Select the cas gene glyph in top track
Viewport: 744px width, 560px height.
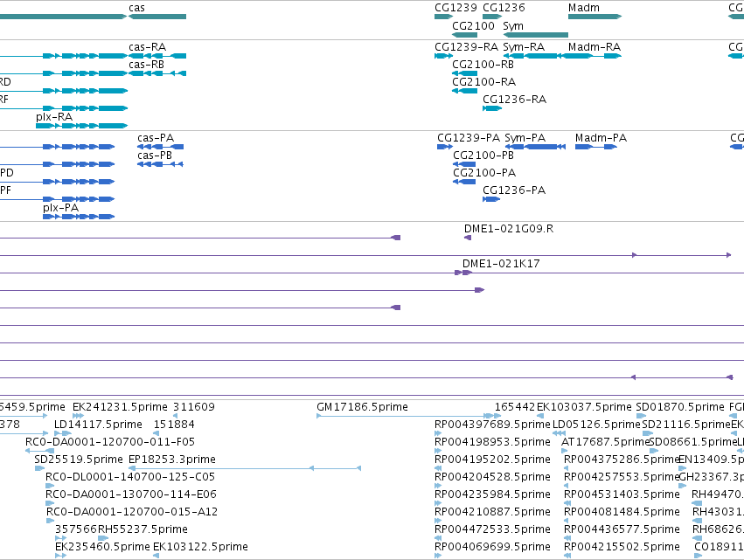pyautogui.click(x=157, y=17)
